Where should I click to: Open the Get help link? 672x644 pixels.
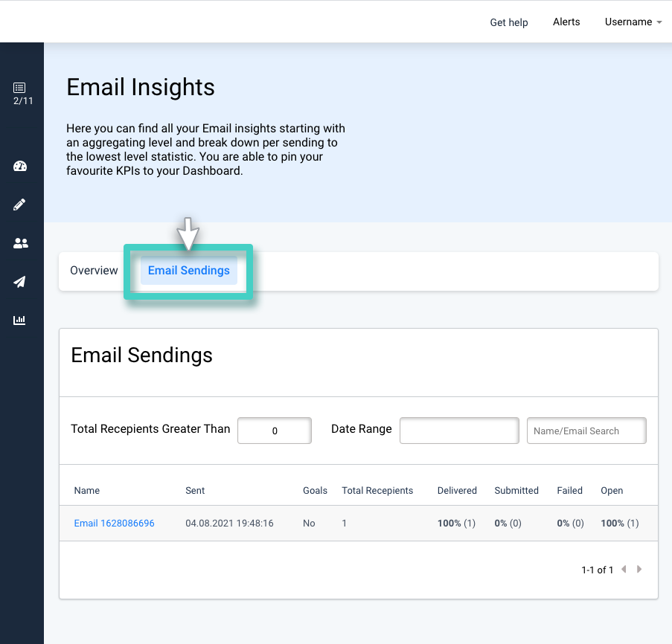tap(509, 22)
